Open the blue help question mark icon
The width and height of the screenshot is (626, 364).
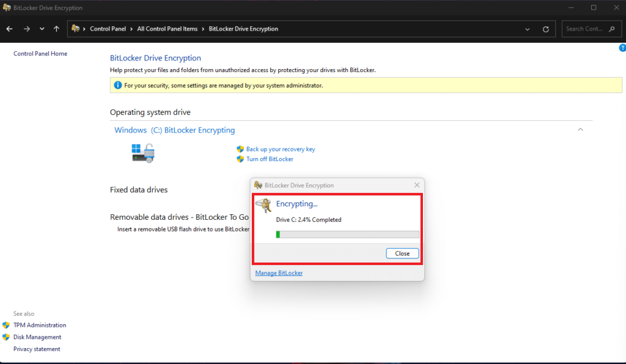click(x=622, y=48)
